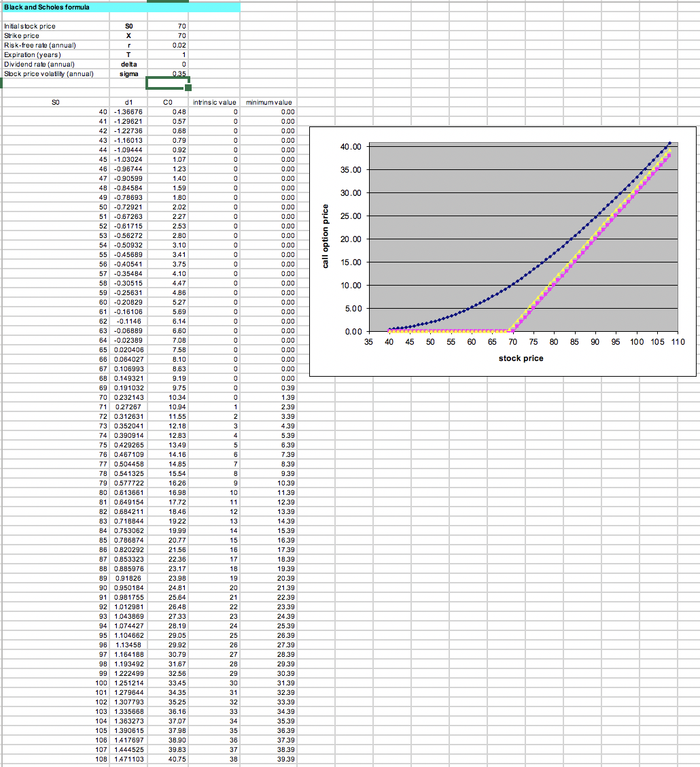Select the strike price X value cell
This screenshot has width=700, height=767.
click(x=167, y=35)
